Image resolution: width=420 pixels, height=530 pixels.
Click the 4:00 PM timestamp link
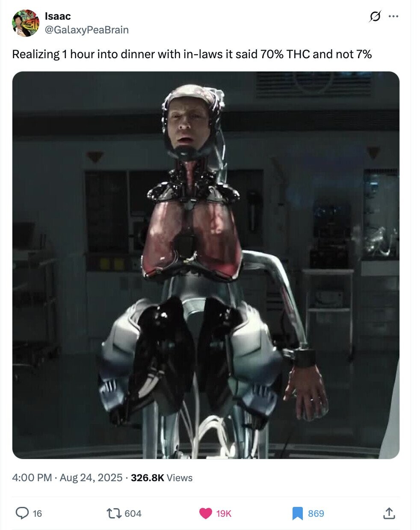[33, 478]
